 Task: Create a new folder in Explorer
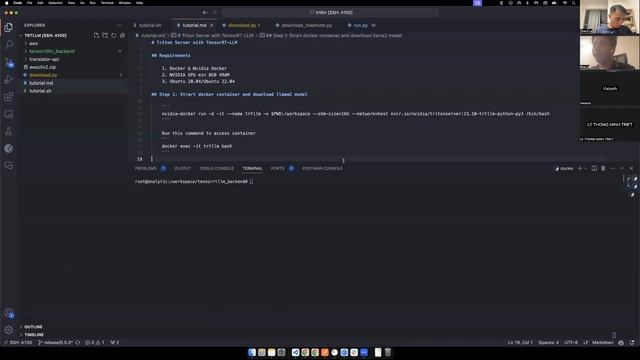105,36
